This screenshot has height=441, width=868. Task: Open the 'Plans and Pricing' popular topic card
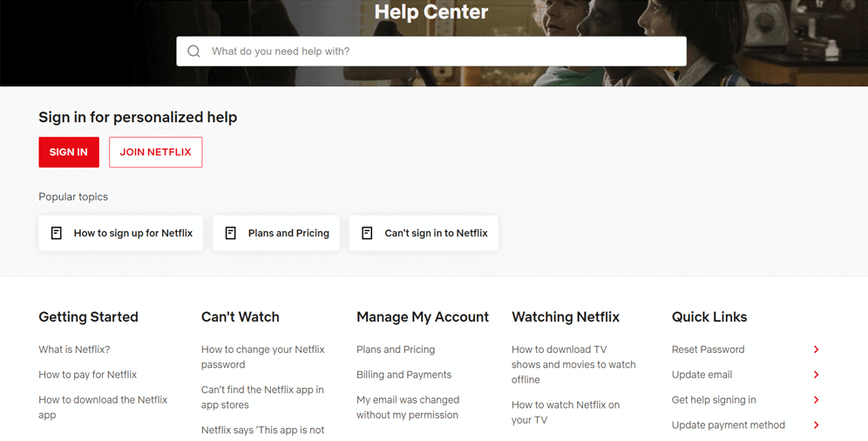276,233
